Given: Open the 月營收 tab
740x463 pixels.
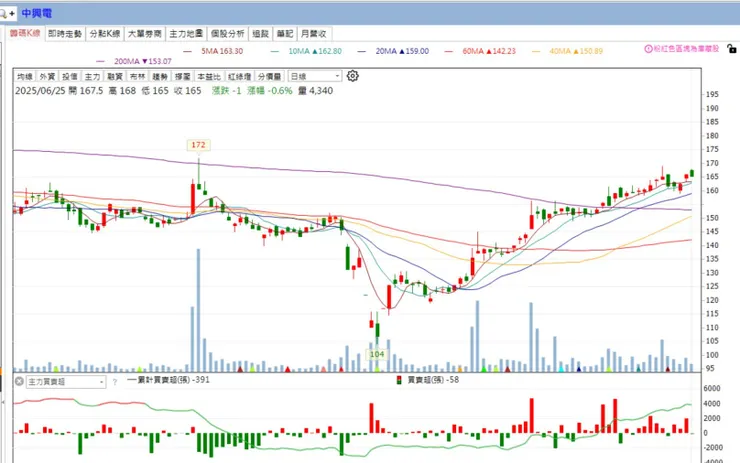Looking at the screenshot, I should pyautogui.click(x=314, y=34).
